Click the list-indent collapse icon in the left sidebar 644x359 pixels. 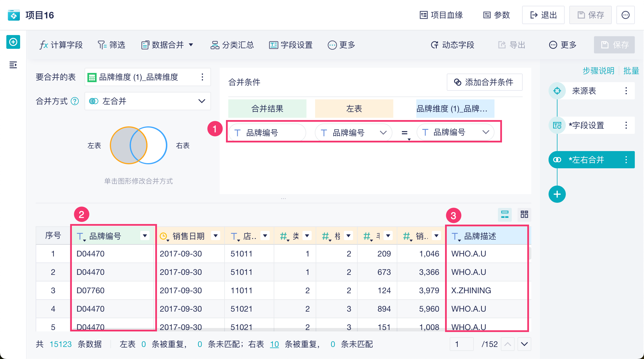[13, 65]
